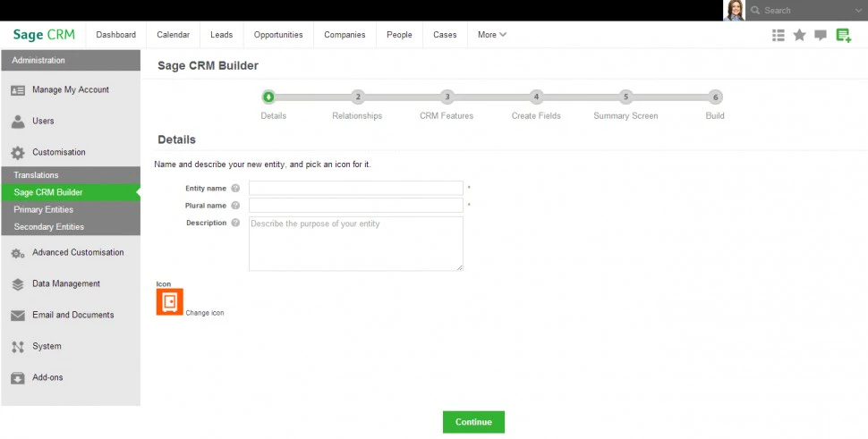Screen dimensions: 868x439
Task: Open the notifications speech bubble icon
Action: (821, 36)
